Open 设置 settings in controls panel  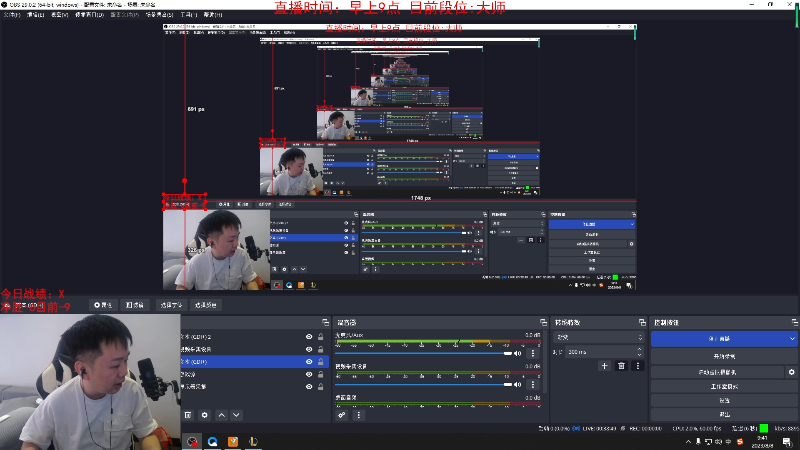[x=724, y=401]
